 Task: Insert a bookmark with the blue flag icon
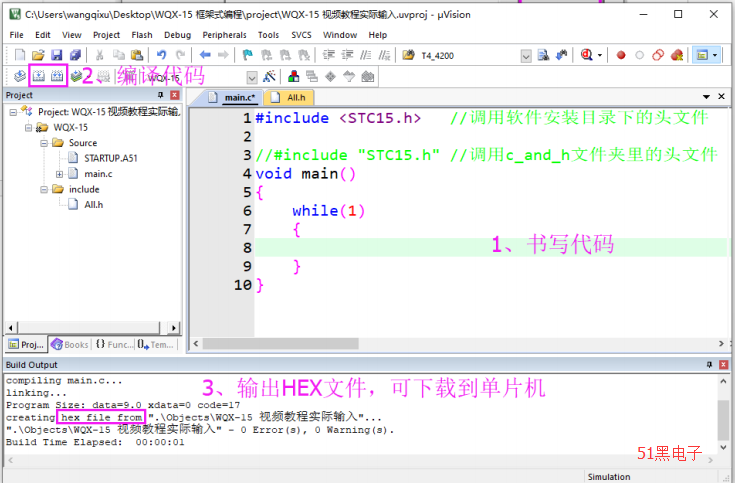pos(248,55)
